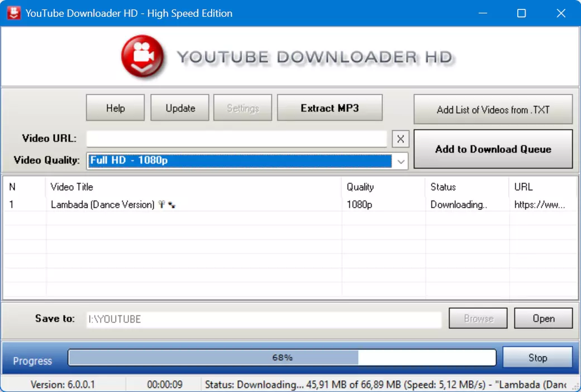
Task: Open the Help button
Action: point(115,108)
